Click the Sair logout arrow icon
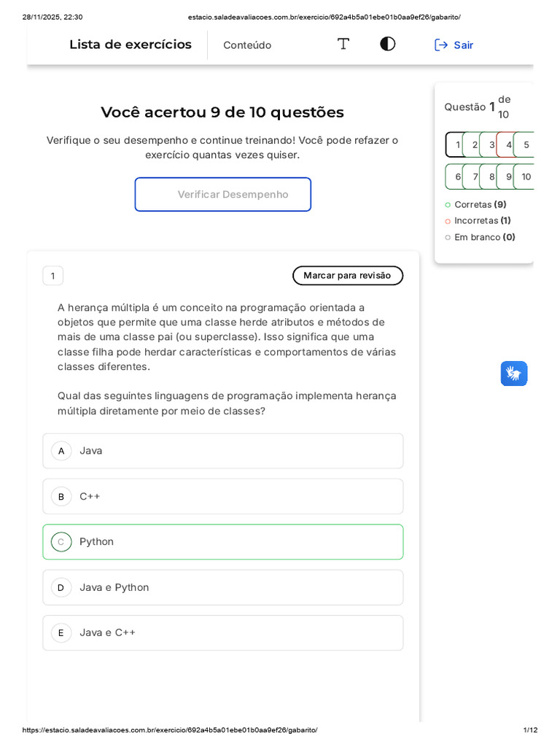560x747 pixels. [441, 45]
